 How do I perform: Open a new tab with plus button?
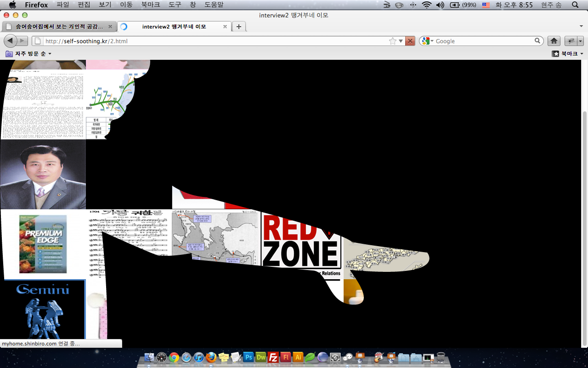(x=239, y=27)
